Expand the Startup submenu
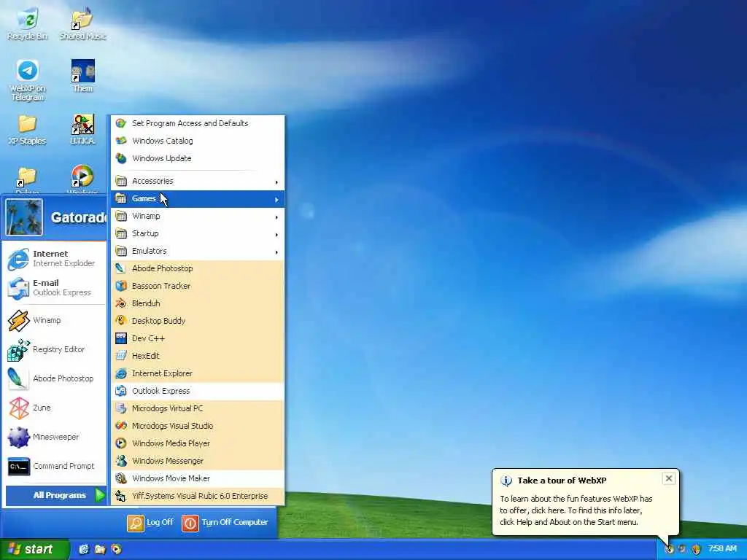The image size is (747, 560). point(198,234)
